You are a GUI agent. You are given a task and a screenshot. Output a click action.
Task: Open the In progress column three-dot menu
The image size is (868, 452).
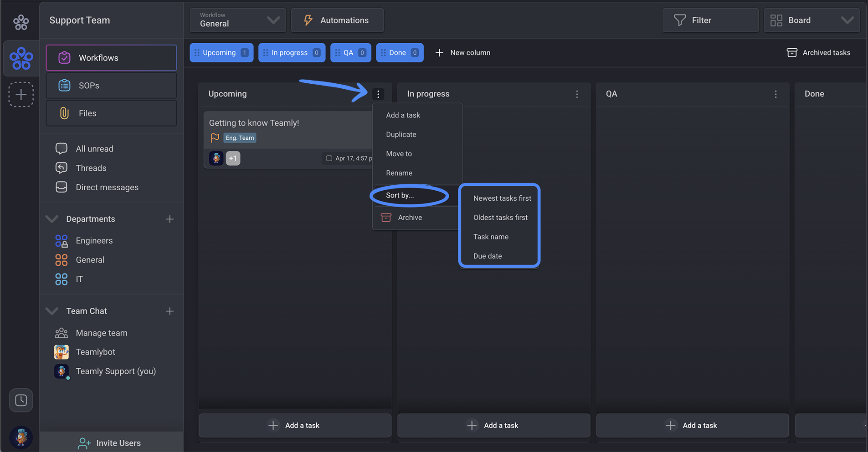(577, 94)
